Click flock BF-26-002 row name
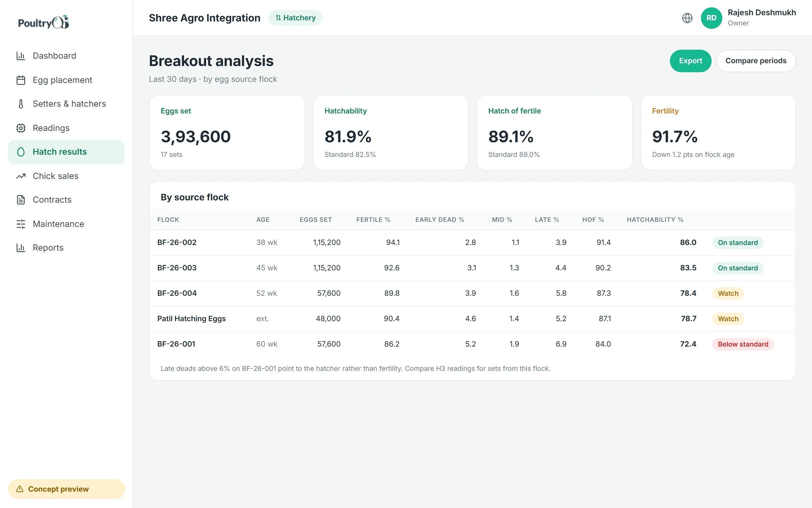This screenshot has height=508, width=812. pyautogui.click(x=177, y=243)
